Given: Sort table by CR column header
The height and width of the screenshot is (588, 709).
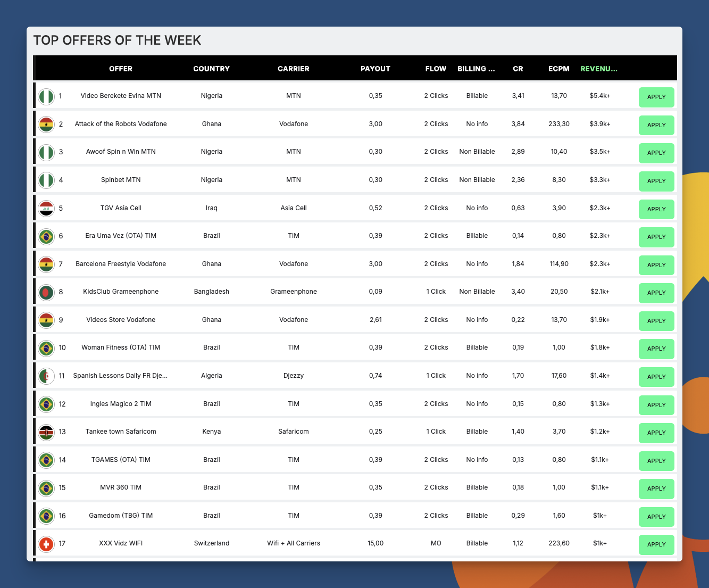Looking at the screenshot, I should click(518, 69).
